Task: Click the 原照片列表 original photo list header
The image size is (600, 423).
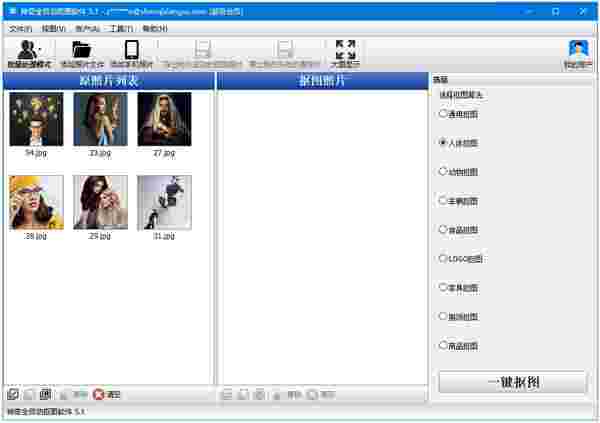Action: [109, 81]
